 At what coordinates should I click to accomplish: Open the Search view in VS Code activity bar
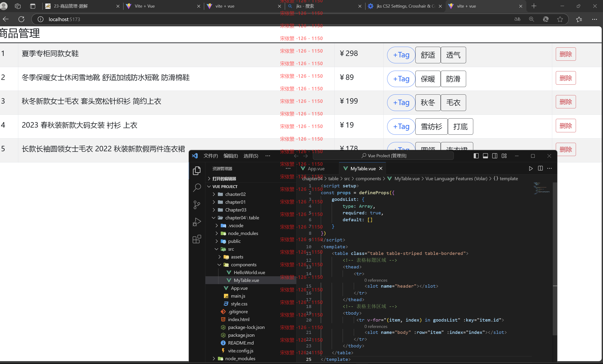(x=197, y=188)
